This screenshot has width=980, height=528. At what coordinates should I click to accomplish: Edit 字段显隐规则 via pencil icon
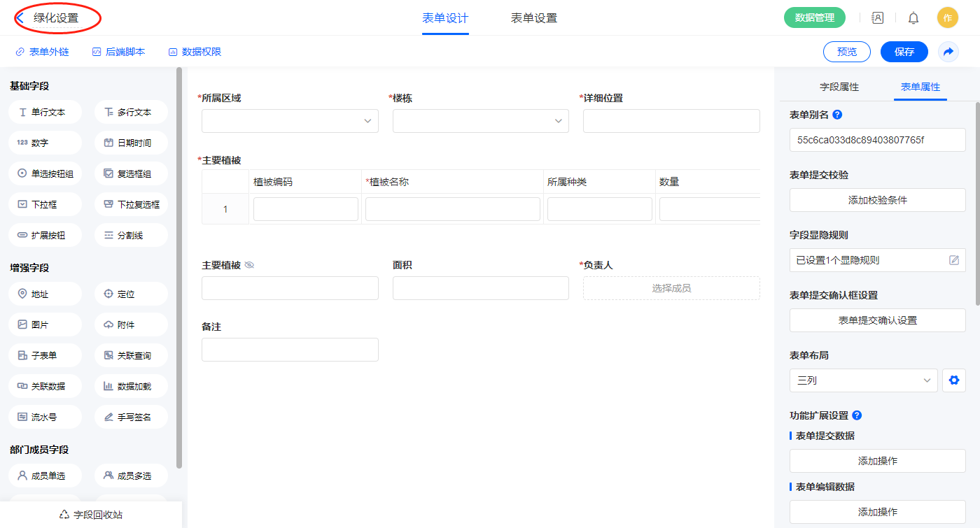click(953, 260)
